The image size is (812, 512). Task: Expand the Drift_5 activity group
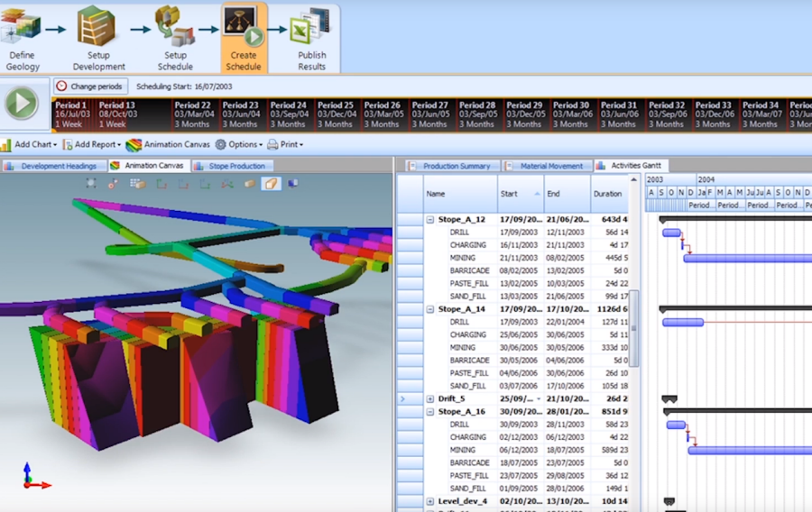pos(430,398)
